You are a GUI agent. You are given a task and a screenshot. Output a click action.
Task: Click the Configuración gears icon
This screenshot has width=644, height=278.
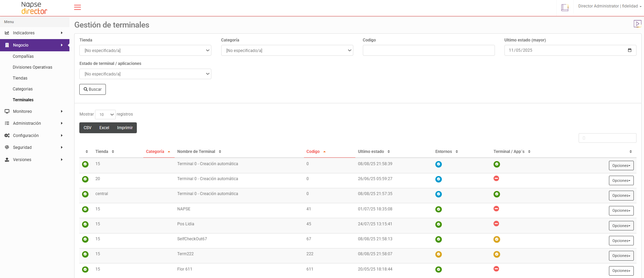tap(7, 136)
